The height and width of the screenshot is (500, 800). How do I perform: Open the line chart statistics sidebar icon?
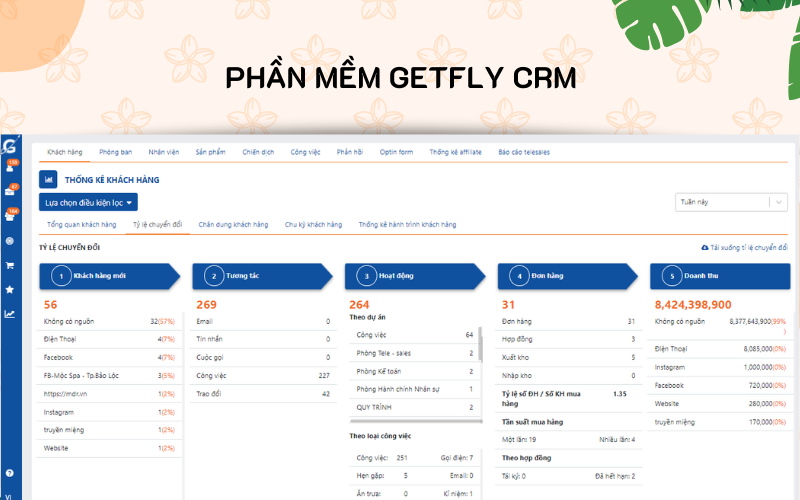tap(10, 314)
